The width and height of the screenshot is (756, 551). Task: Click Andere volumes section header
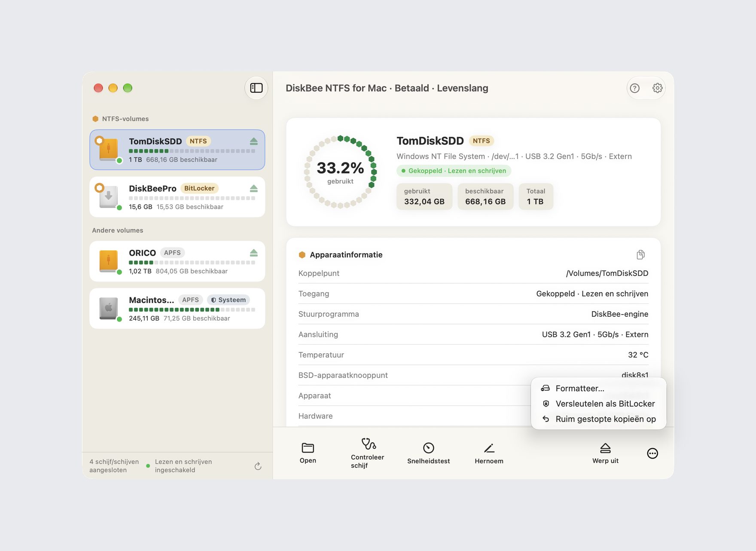point(118,230)
